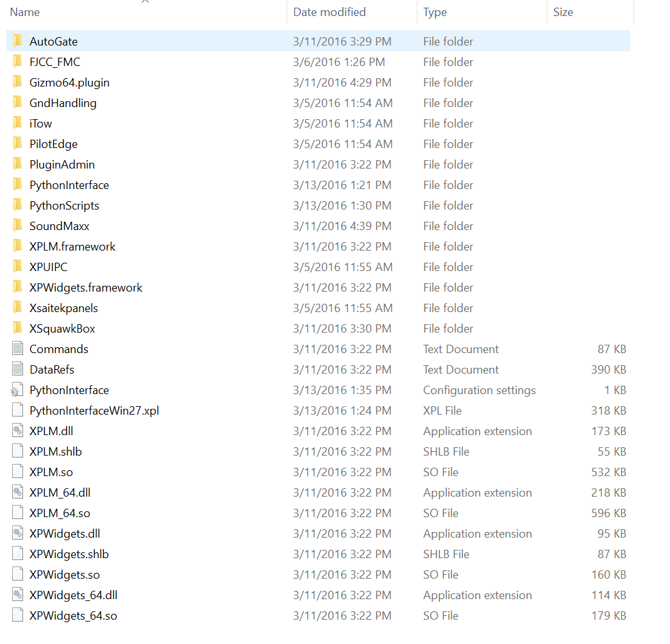Screen dimensions: 670x644
Task: Click the XPWidgets.dll file icon
Action: pos(17,533)
